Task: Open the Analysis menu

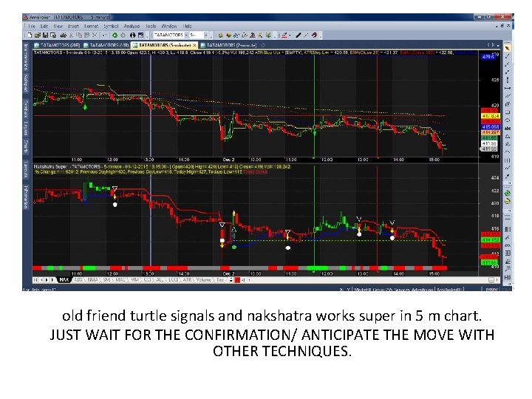Action: point(132,26)
